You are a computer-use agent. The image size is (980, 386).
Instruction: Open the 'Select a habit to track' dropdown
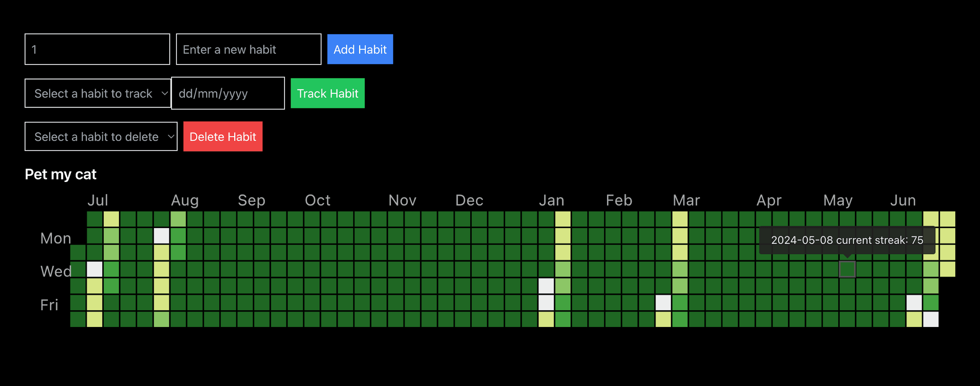97,93
